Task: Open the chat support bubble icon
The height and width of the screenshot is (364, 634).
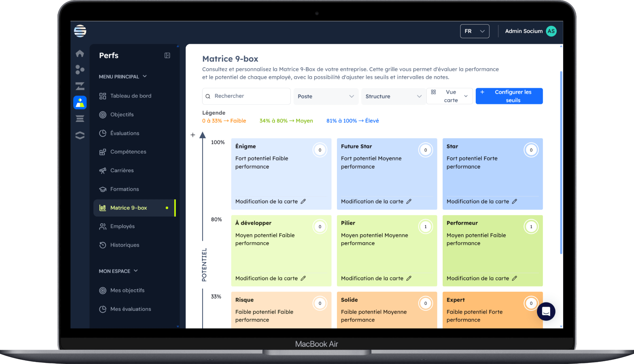Action: [546, 311]
